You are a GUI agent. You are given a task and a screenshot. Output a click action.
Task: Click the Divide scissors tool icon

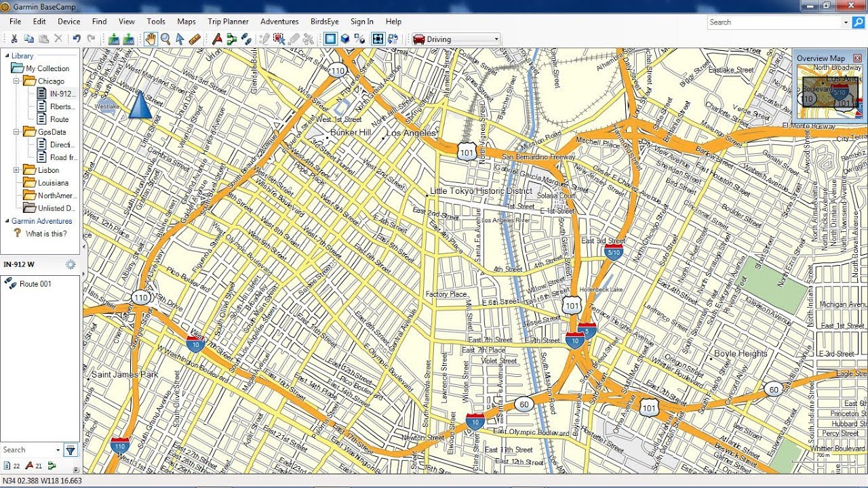pyautogui.click(x=309, y=39)
